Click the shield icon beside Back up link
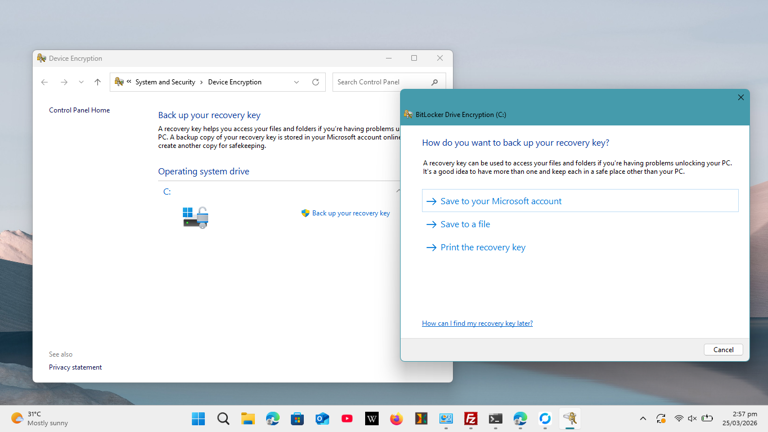768x432 pixels. coord(305,213)
